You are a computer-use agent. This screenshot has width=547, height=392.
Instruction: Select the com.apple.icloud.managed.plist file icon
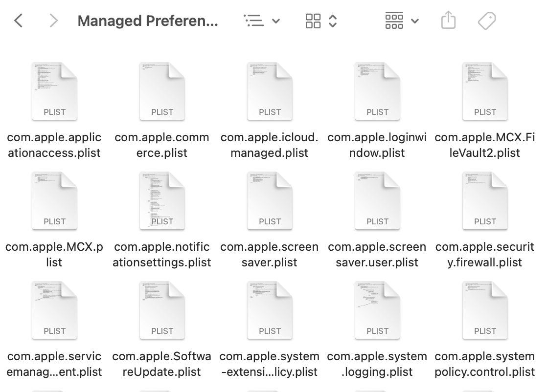(x=270, y=91)
